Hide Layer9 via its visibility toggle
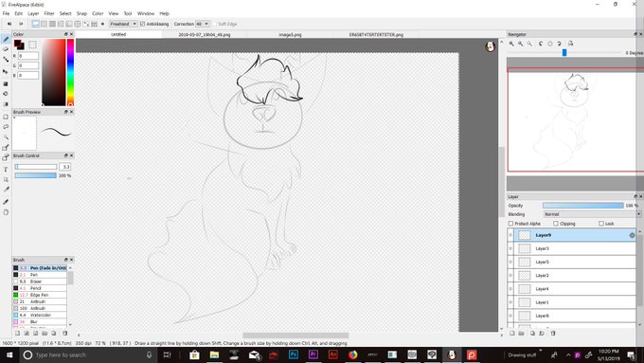644x363 pixels. click(510, 235)
